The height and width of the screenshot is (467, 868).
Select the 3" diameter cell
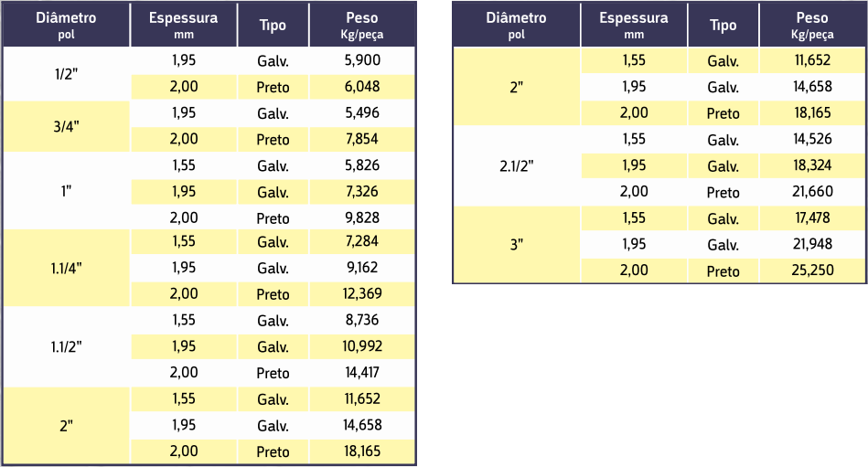(517, 245)
